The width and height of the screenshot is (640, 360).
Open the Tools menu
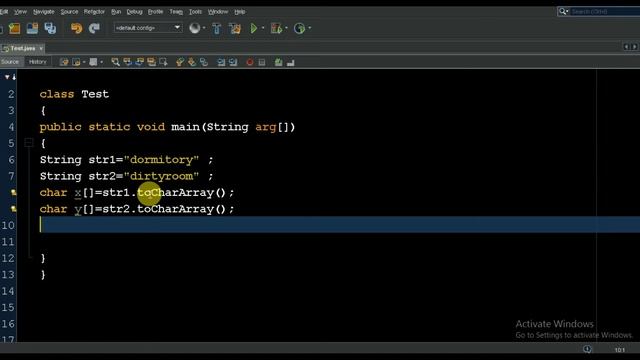coord(195,11)
